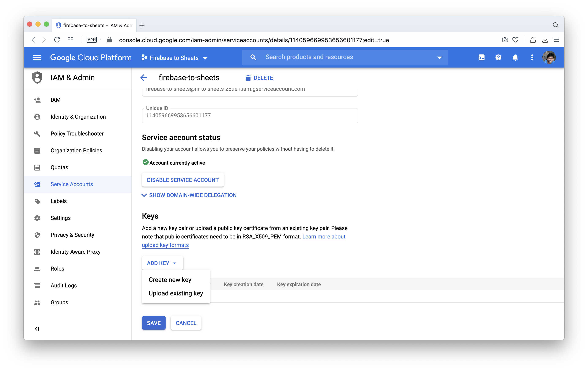This screenshot has width=588, height=371.
Task: Click the Roles hat icon
Action: coord(37,269)
